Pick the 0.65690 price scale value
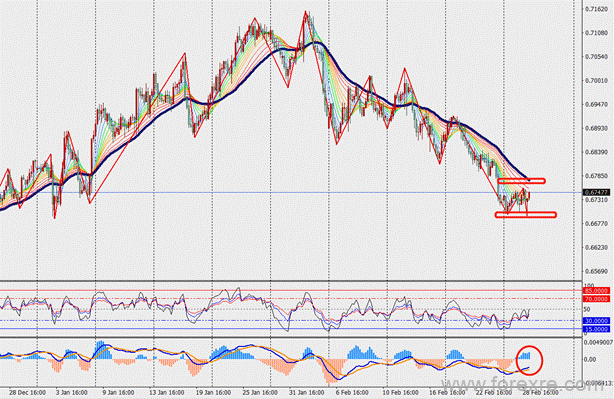 (x=596, y=271)
